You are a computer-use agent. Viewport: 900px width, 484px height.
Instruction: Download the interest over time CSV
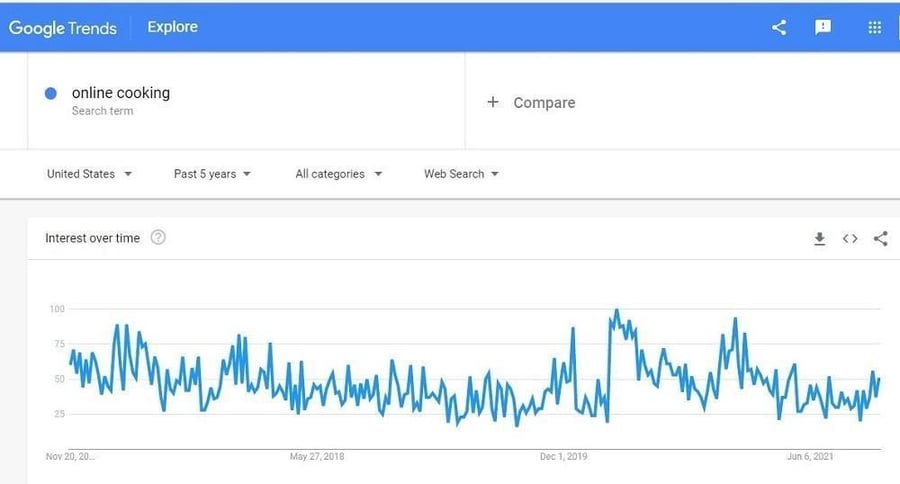click(820, 238)
